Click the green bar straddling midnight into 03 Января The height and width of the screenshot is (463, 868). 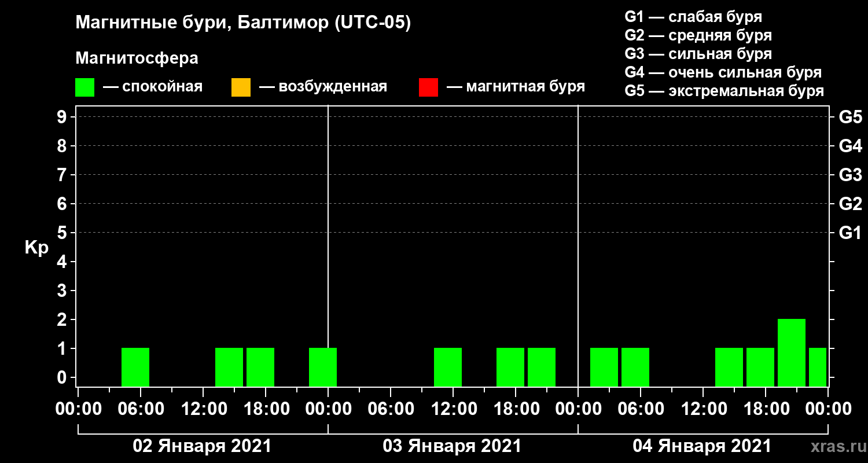coord(323,367)
